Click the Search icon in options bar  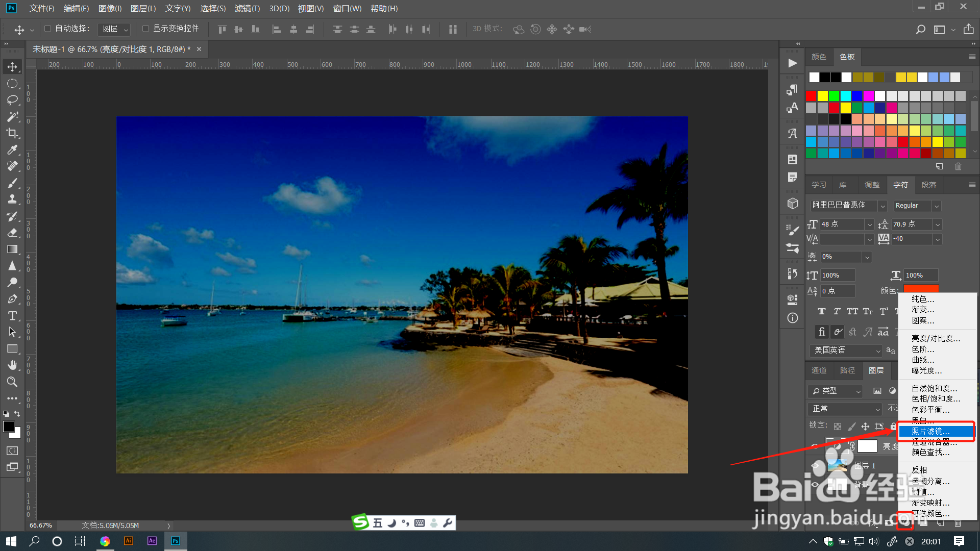click(x=920, y=30)
